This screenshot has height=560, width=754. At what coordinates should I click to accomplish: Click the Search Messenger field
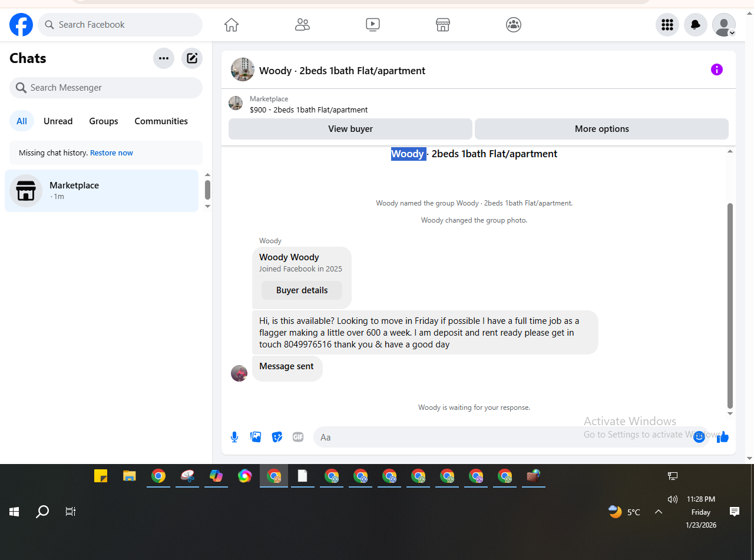tap(106, 88)
